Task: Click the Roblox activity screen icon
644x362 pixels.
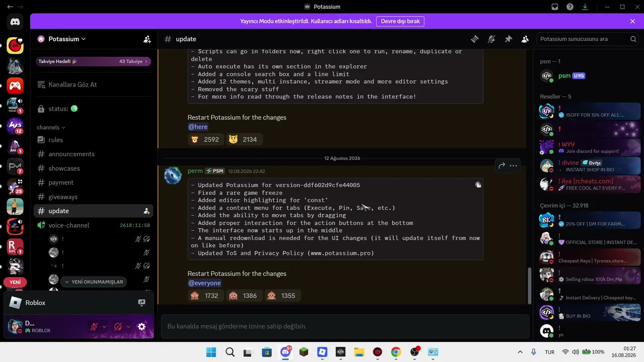Action: [141, 303]
